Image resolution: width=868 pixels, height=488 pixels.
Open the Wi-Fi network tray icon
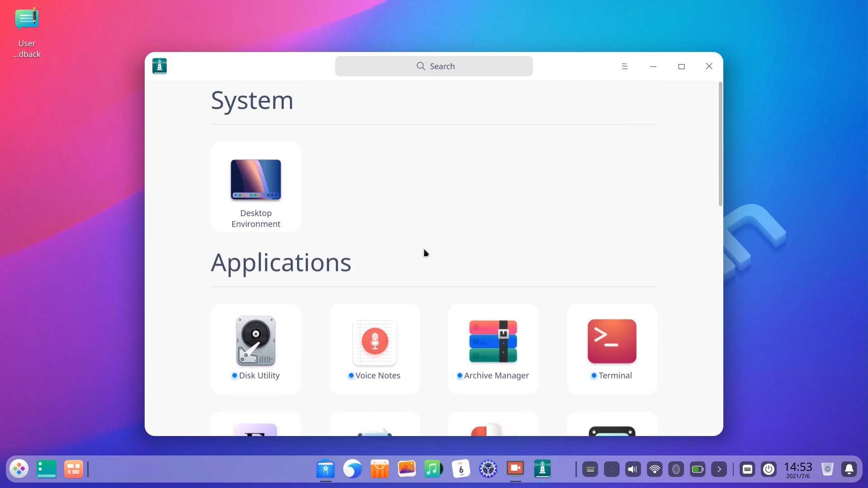click(x=654, y=469)
